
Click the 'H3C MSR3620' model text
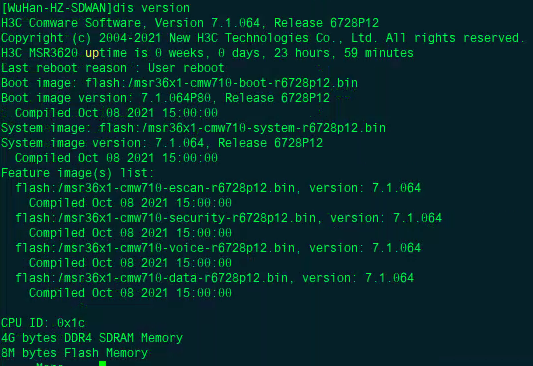tap(39, 53)
